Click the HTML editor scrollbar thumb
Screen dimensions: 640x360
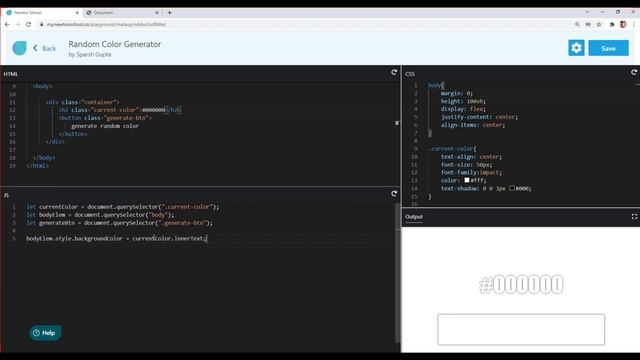[x=397, y=123]
